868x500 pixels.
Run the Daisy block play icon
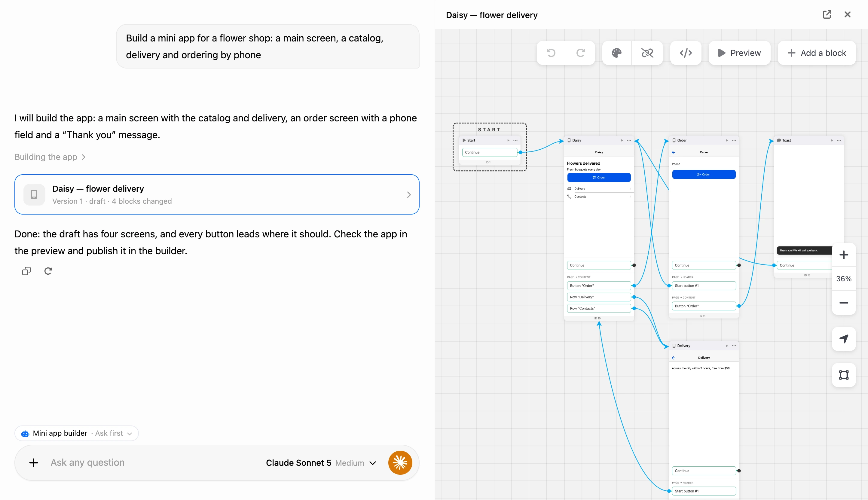click(x=622, y=140)
